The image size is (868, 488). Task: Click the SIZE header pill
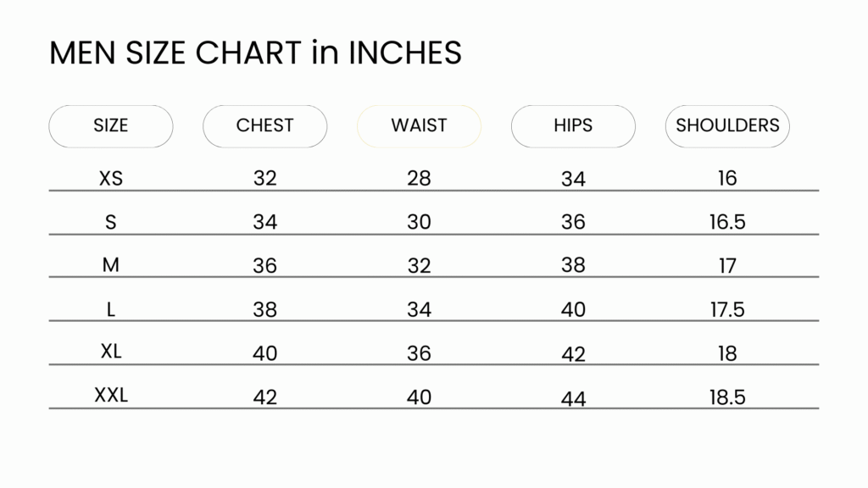pyautogui.click(x=111, y=126)
